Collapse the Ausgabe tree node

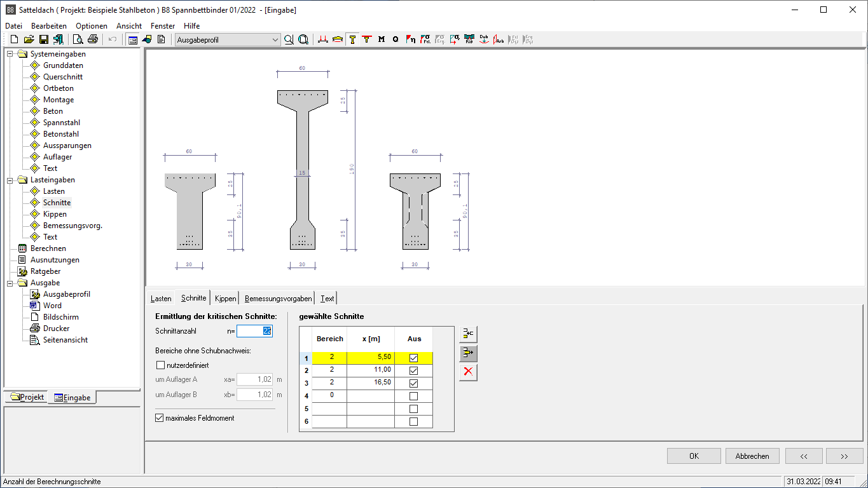10,283
